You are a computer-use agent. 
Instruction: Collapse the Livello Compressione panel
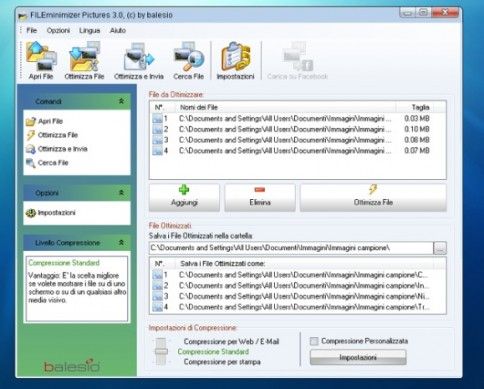click(121, 243)
